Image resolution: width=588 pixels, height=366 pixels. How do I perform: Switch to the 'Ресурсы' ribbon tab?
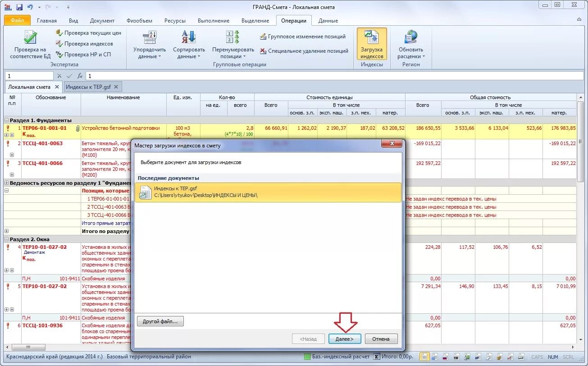175,21
